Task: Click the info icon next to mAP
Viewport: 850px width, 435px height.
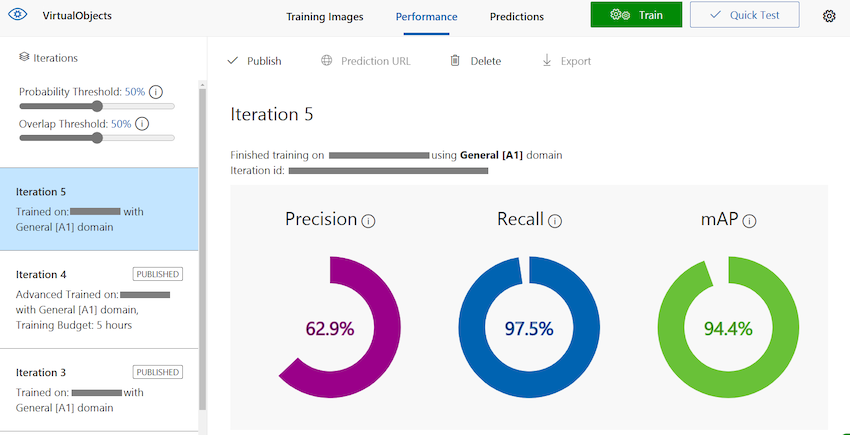Action: click(750, 221)
